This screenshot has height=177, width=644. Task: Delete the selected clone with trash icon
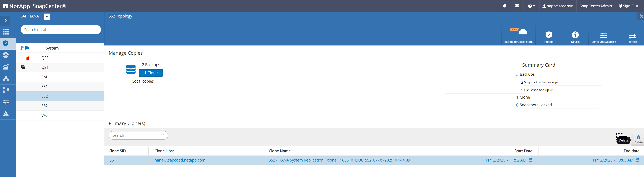coord(638,139)
